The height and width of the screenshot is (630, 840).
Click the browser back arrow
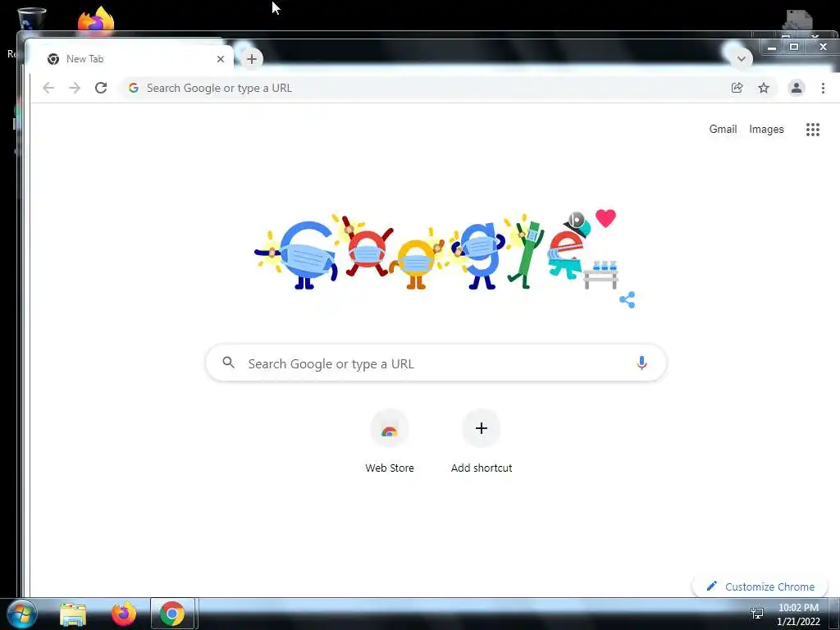click(48, 88)
